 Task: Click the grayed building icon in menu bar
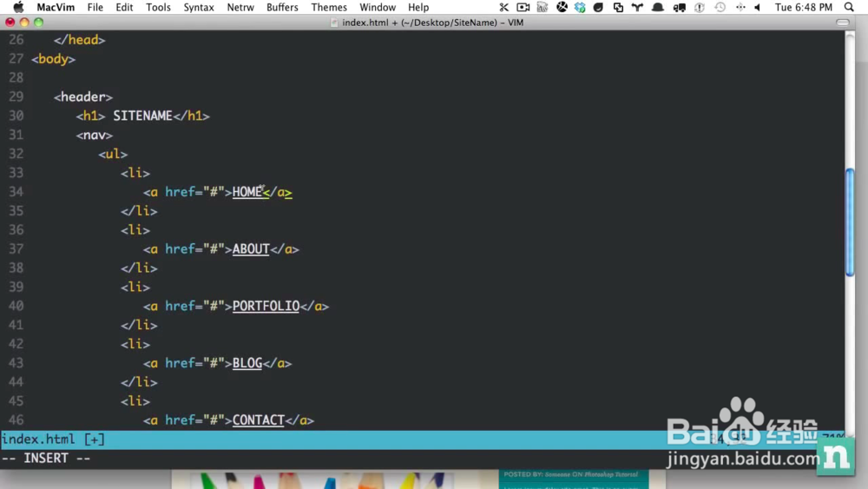tap(542, 7)
